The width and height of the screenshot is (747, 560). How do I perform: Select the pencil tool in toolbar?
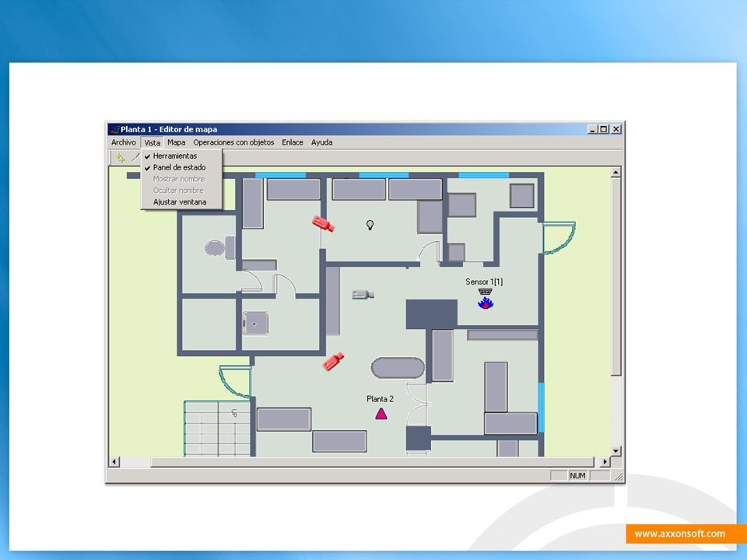(135, 157)
